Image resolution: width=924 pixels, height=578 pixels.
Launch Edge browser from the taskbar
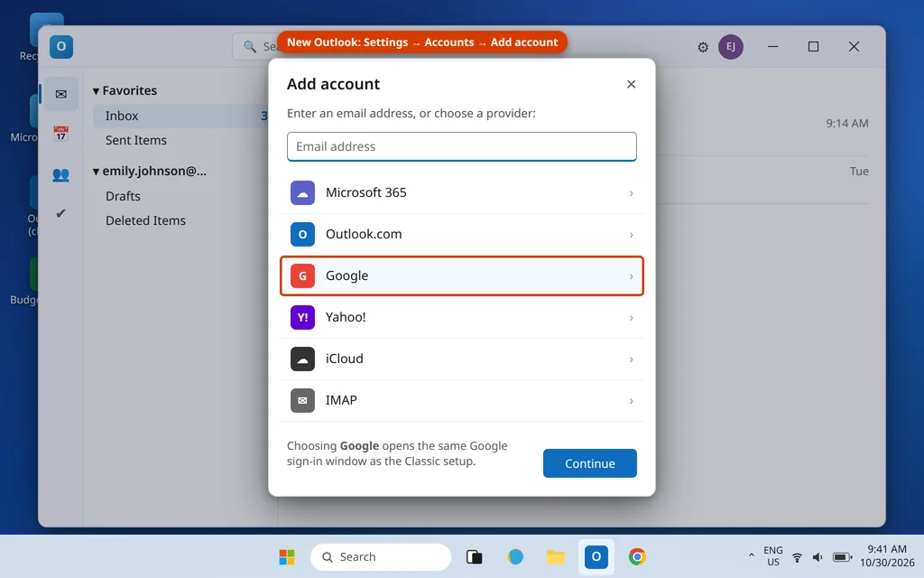(x=515, y=556)
